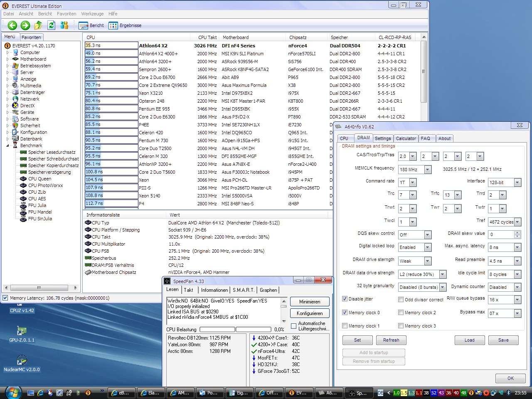This screenshot has height=399, width=532.
Task: Open the NuclearMC v2.0.0 desktop shortcut
Action: (22, 364)
